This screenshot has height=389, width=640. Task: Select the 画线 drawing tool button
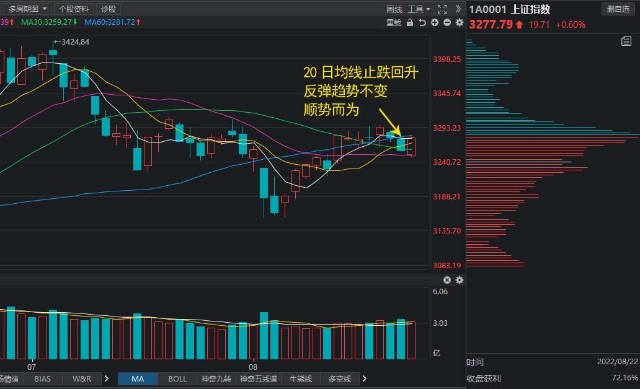tap(394, 9)
